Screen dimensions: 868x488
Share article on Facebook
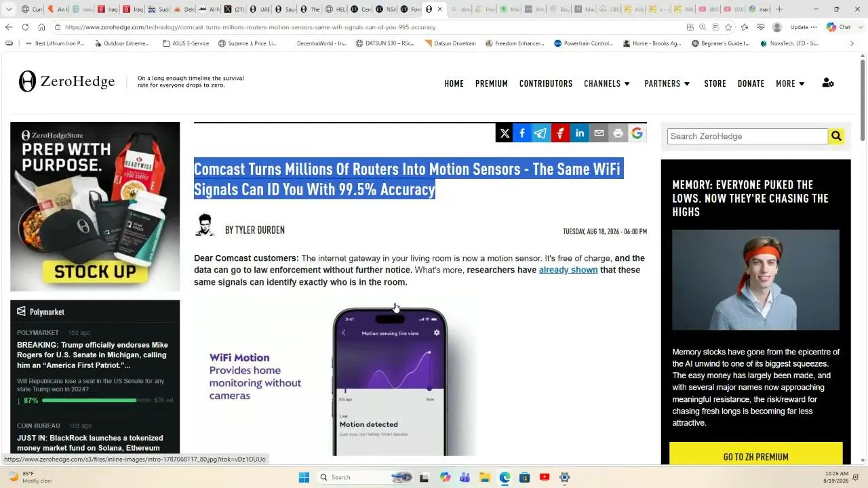[x=522, y=134]
